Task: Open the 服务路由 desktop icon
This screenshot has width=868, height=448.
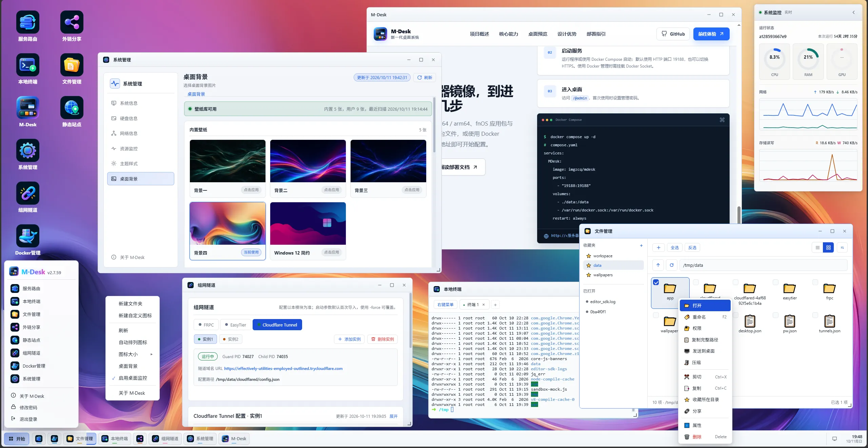Action: [28, 22]
